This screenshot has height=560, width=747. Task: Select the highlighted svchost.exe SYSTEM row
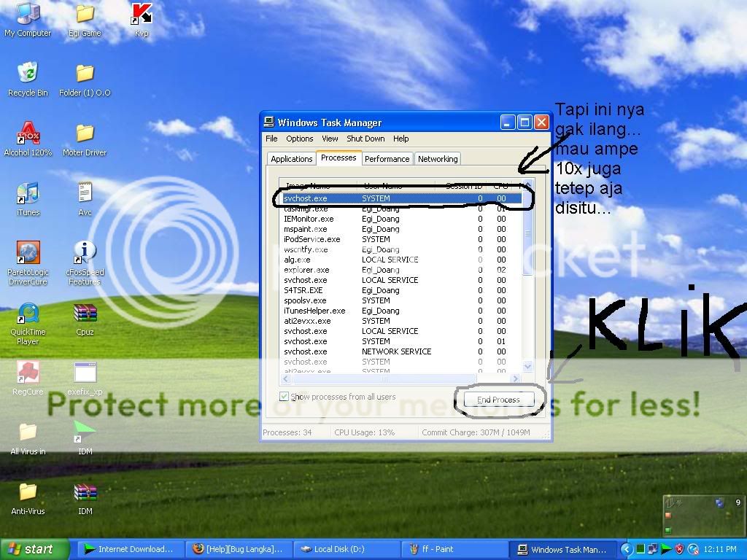coord(400,198)
